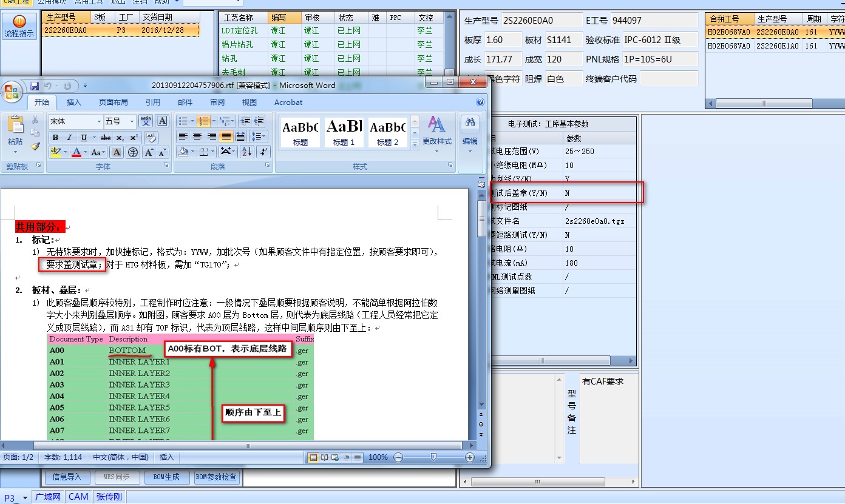The image size is (845, 504).
Task: Switch to 视图 ribbon tab
Action: [x=249, y=102]
